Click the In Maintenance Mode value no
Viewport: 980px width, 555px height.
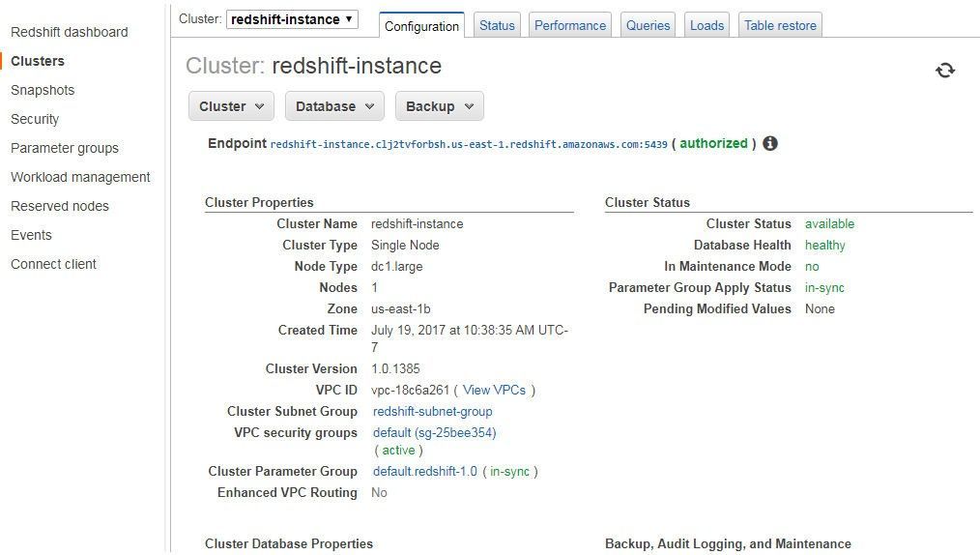point(812,266)
